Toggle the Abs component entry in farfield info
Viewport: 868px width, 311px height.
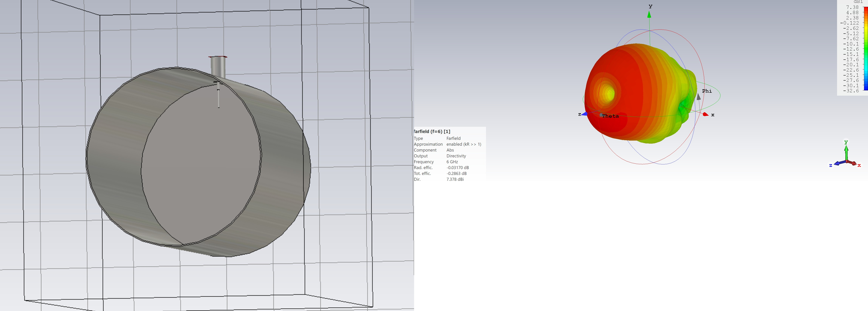pos(451,150)
